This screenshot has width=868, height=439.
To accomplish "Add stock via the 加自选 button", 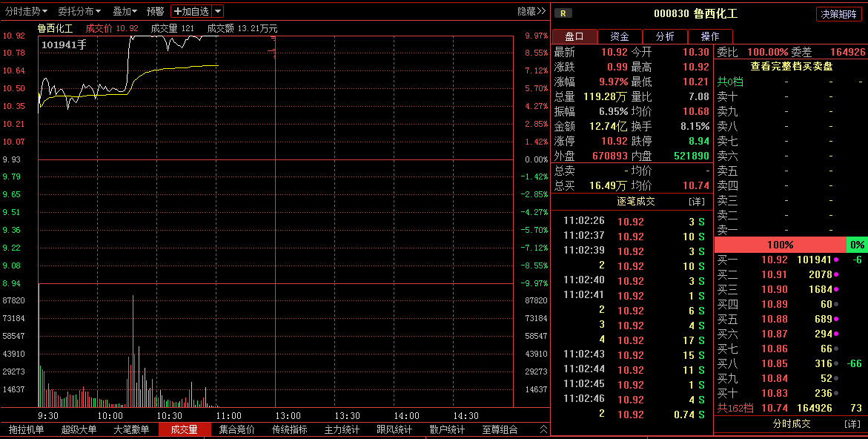I will (x=191, y=11).
